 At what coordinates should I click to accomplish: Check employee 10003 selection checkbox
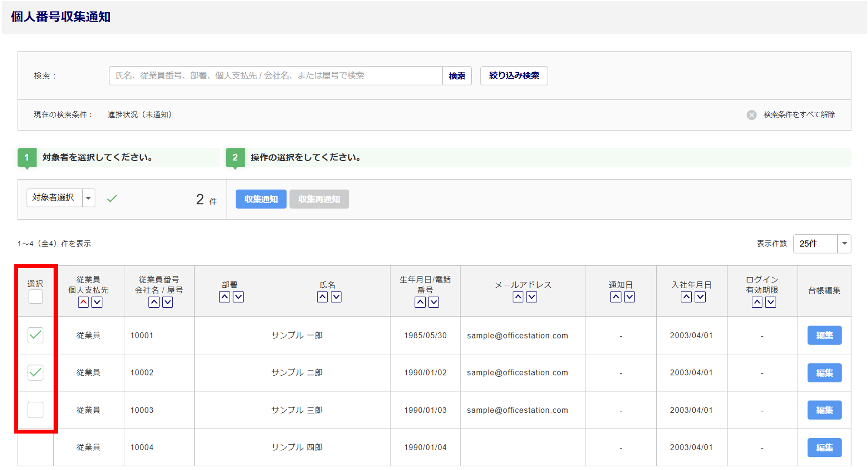click(36, 410)
